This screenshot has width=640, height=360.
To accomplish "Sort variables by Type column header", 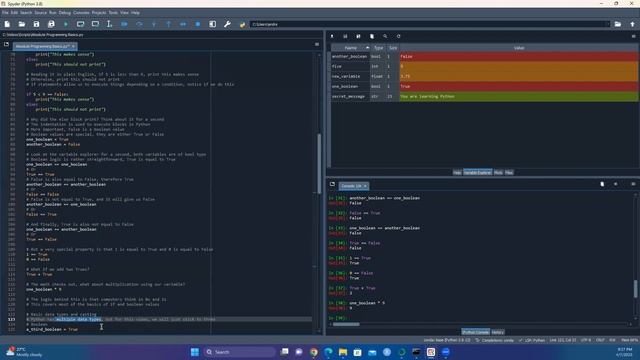I will pyautogui.click(x=378, y=48).
